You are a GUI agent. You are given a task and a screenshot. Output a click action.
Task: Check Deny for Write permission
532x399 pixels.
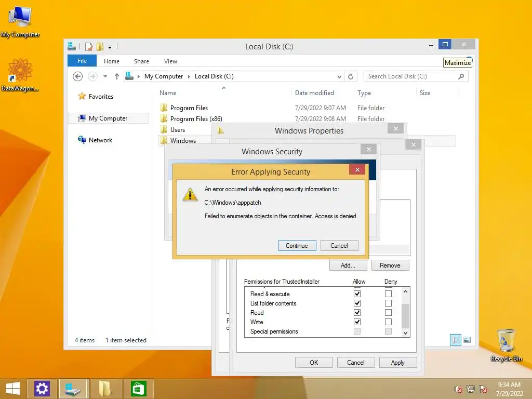[388, 322]
